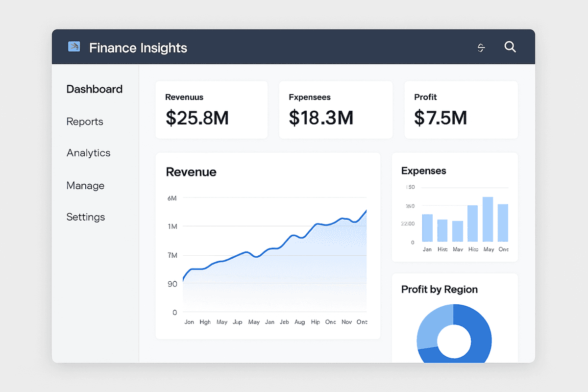Open the Profit card showing $7.5M
The image size is (588, 392).
(461, 109)
